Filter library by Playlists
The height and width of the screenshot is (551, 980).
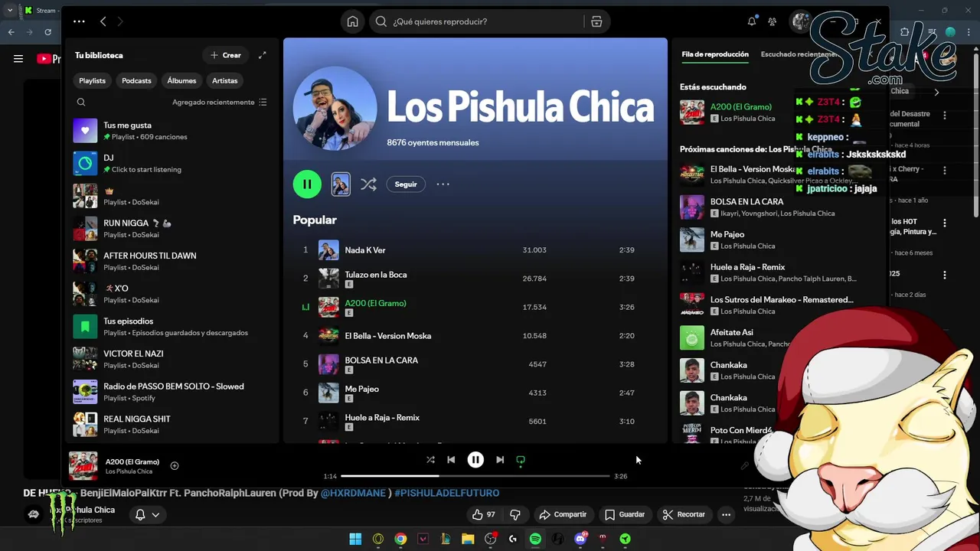[93, 80]
